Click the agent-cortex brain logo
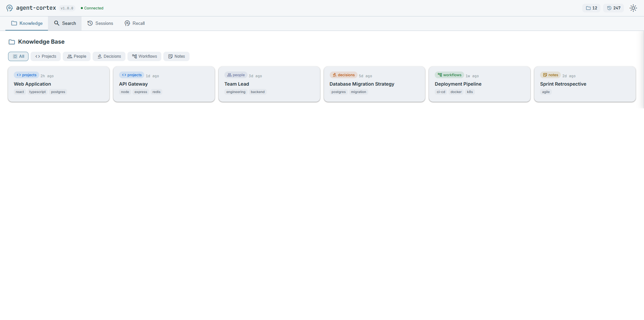 [x=9, y=8]
